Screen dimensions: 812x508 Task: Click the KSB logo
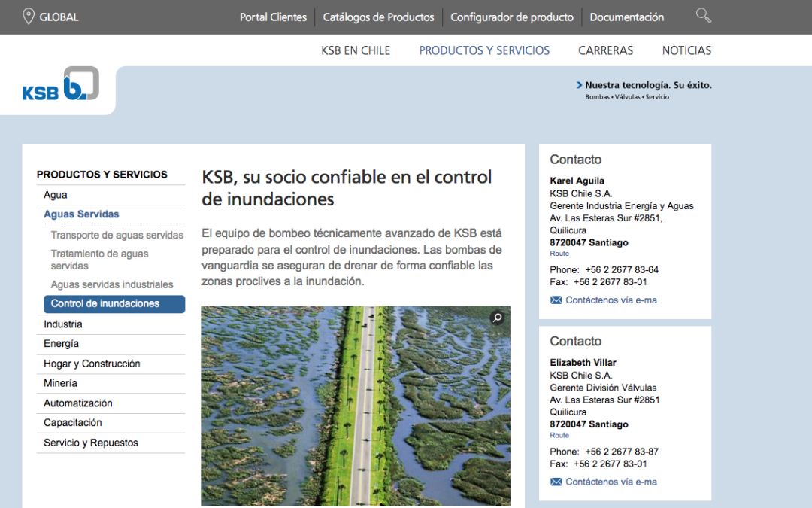(x=61, y=84)
